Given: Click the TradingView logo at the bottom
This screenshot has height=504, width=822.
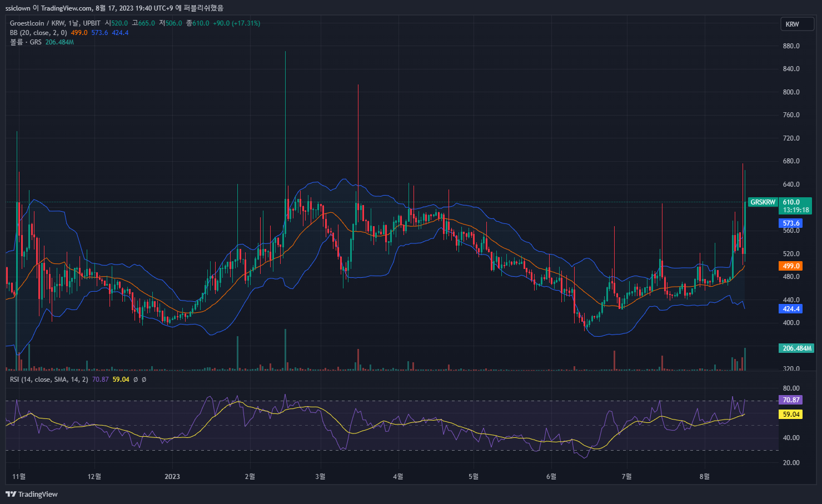Looking at the screenshot, I should point(32,494).
